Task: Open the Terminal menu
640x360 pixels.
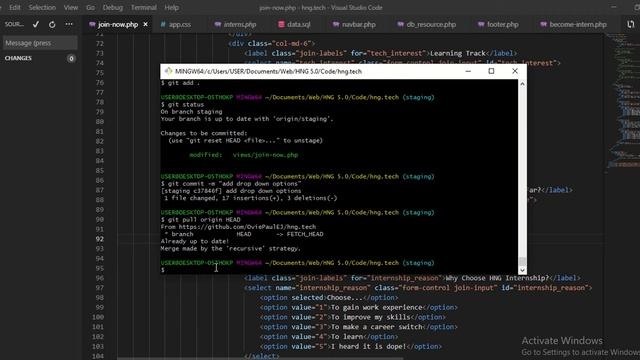Action: pyautogui.click(x=143, y=7)
